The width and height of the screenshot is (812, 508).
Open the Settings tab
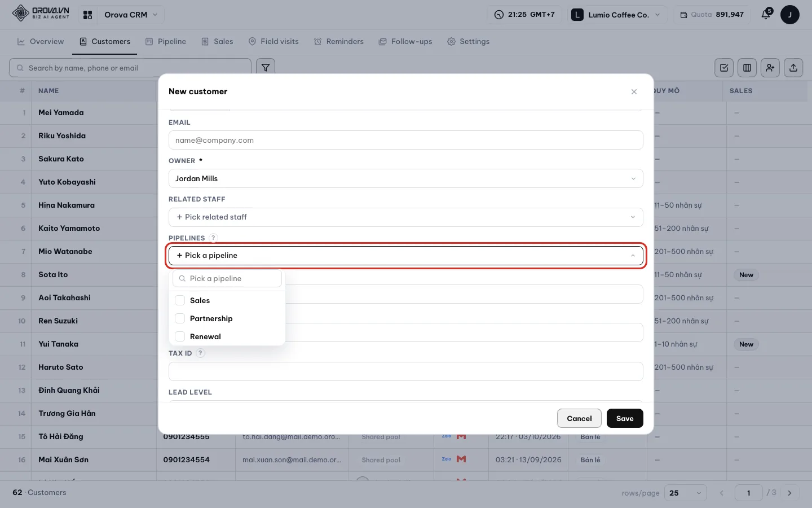(x=468, y=41)
